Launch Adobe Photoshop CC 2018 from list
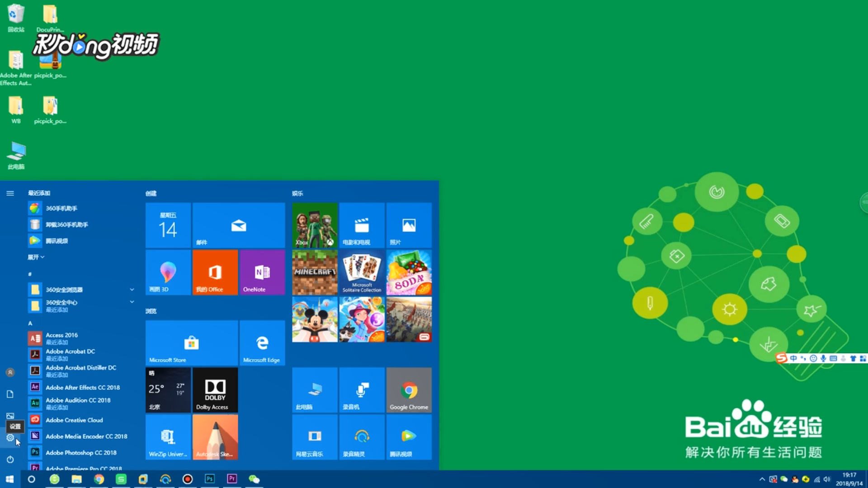 coord(81,452)
